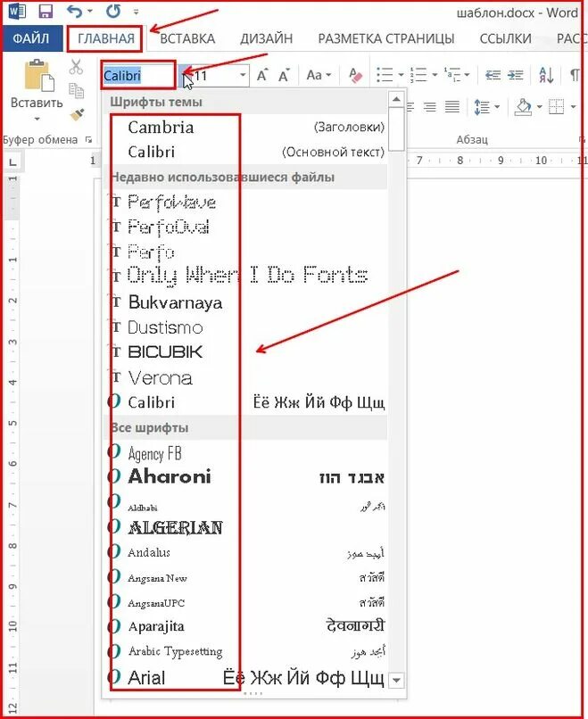Open the Line Spacing dropdown arrow

pyautogui.click(x=496, y=107)
